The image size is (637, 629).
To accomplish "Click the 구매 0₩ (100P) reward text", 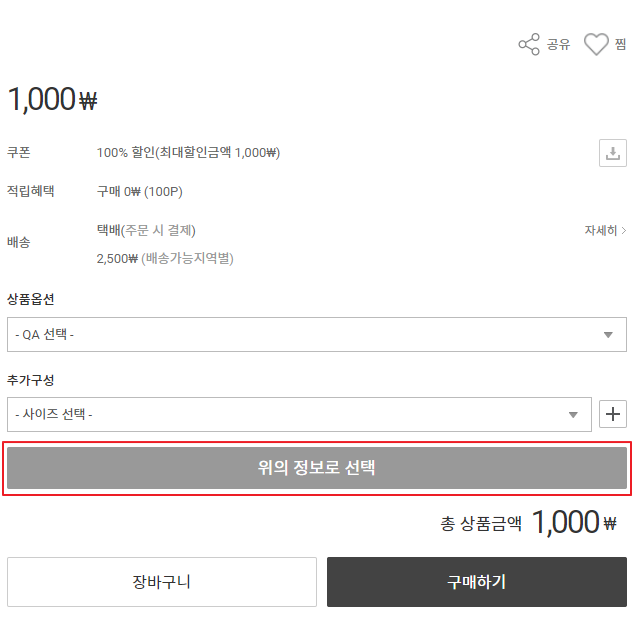I will (140, 191).
